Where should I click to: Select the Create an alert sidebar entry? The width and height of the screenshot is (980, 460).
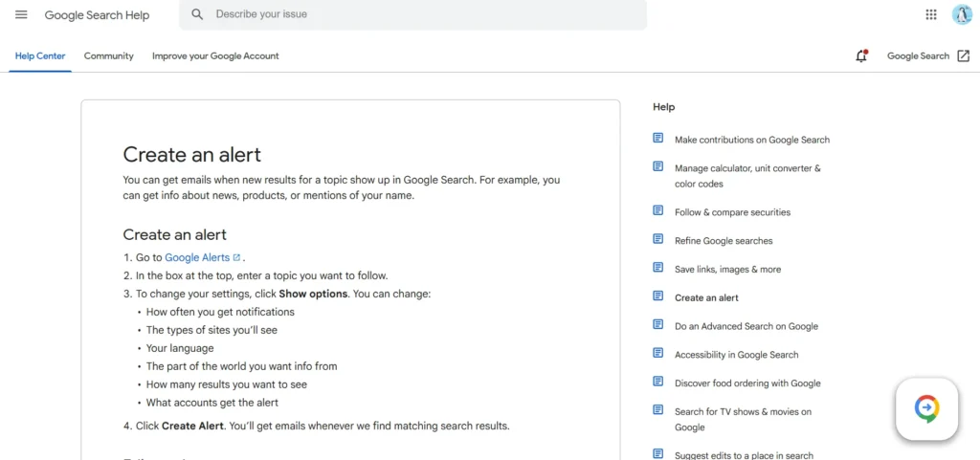click(706, 297)
